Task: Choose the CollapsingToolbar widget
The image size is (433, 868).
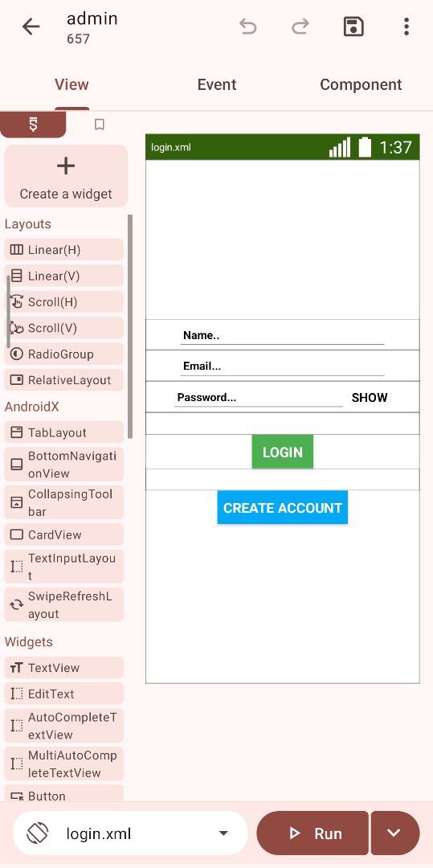Action: click(x=64, y=502)
